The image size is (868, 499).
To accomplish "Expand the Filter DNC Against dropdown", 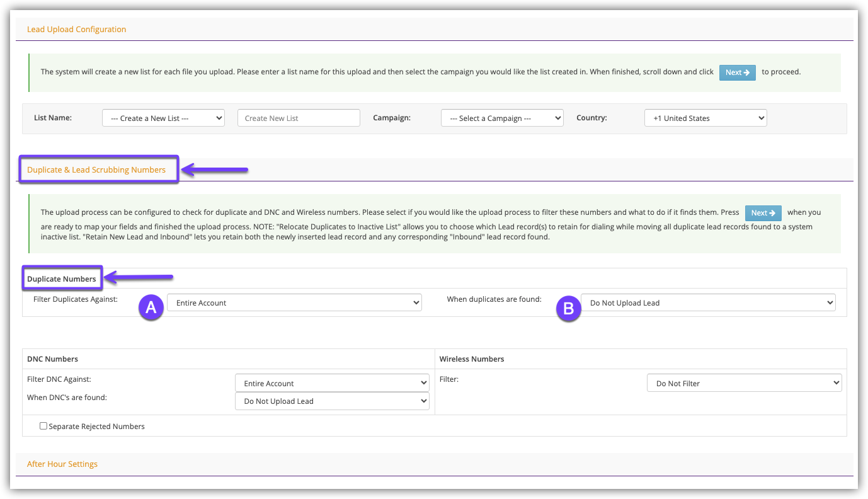I will 332,383.
